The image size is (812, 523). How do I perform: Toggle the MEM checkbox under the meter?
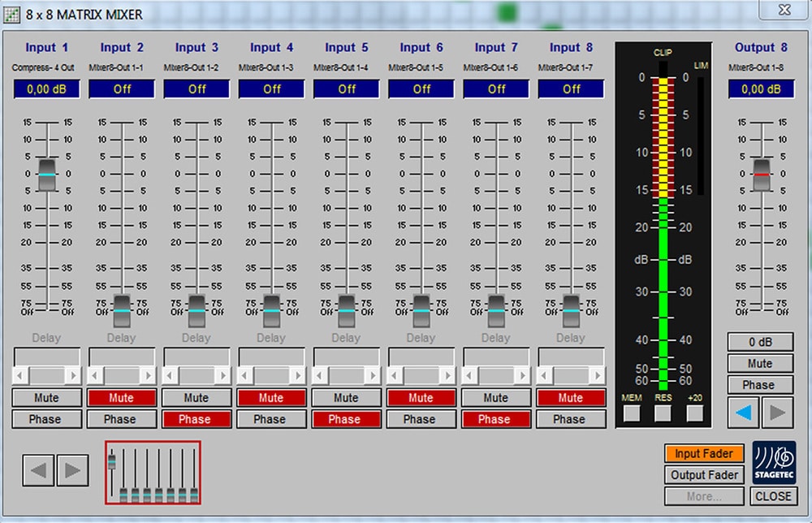(x=632, y=413)
